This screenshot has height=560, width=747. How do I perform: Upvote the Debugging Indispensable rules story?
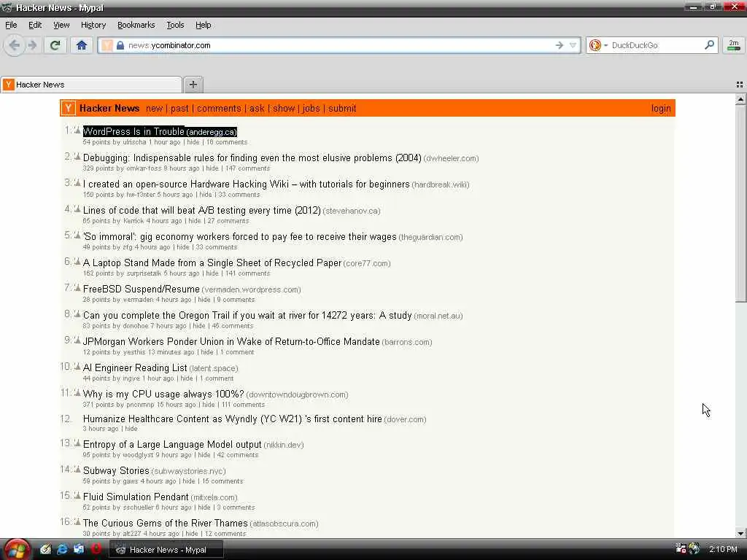(x=77, y=156)
